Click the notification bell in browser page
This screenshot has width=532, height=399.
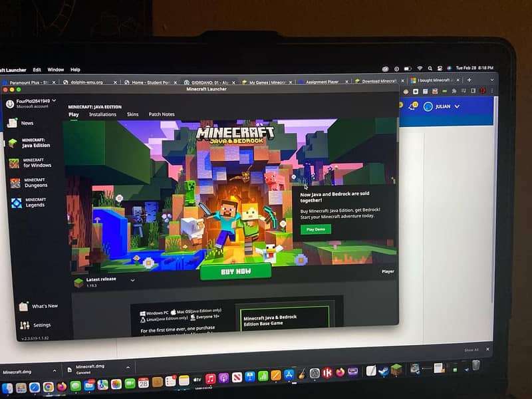pos(413,106)
